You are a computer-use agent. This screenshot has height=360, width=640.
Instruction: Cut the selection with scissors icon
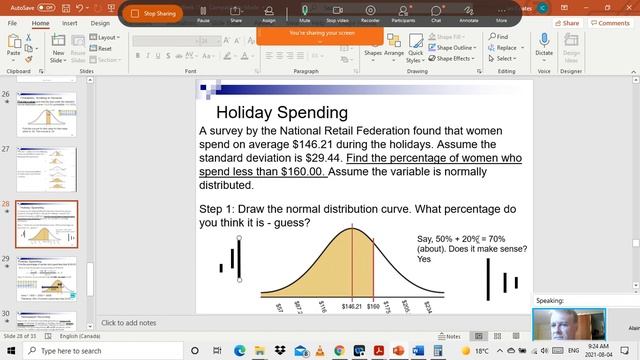tap(29, 38)
